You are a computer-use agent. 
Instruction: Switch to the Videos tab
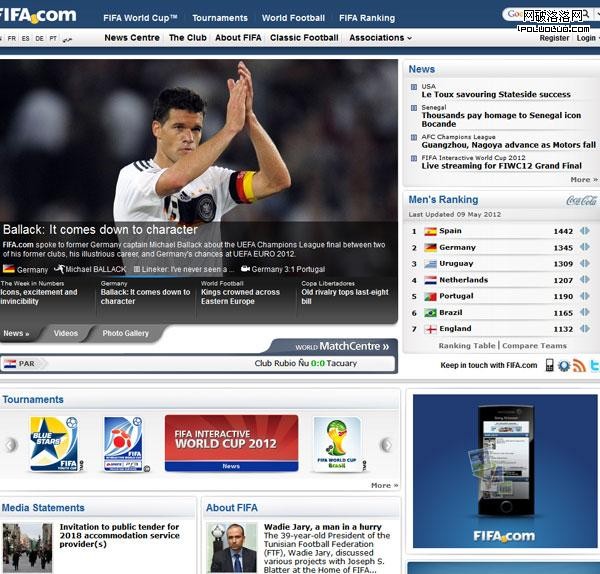point(66,333)
